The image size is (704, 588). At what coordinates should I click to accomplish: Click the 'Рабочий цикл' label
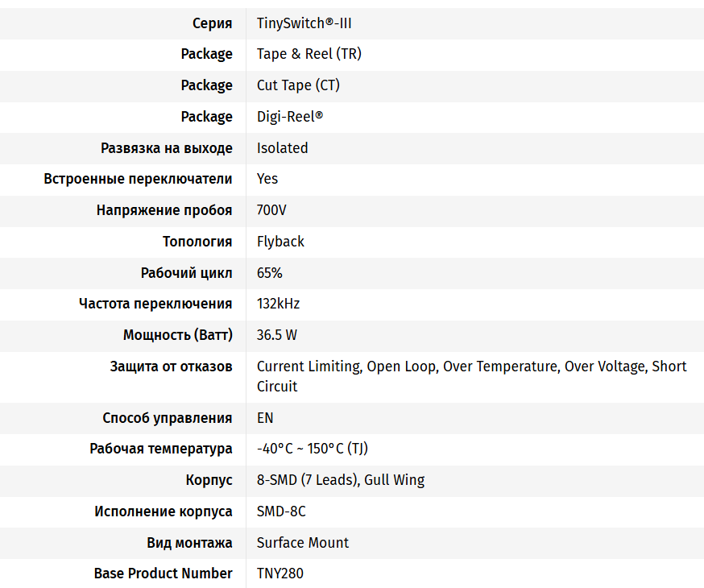point(186,273)
